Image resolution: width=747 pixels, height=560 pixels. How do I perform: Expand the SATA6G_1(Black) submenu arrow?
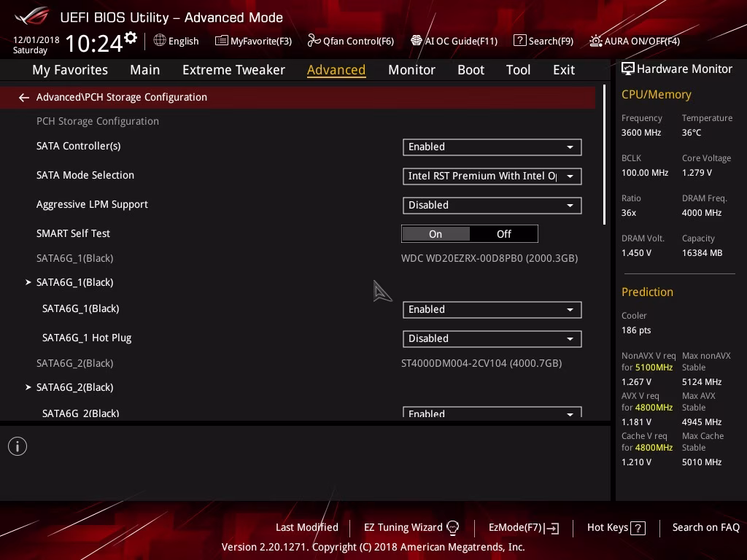[x=28, y=282]
